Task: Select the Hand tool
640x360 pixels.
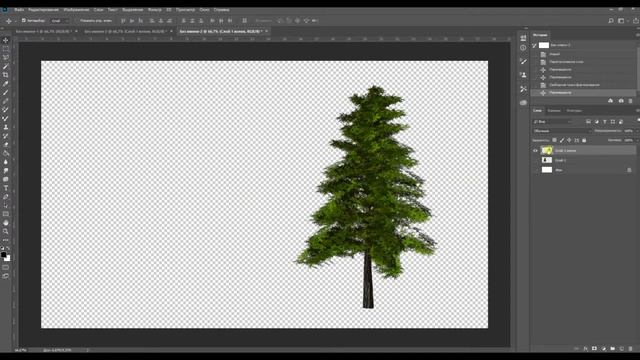Action: pyautogui.click(x=6, y=223)
